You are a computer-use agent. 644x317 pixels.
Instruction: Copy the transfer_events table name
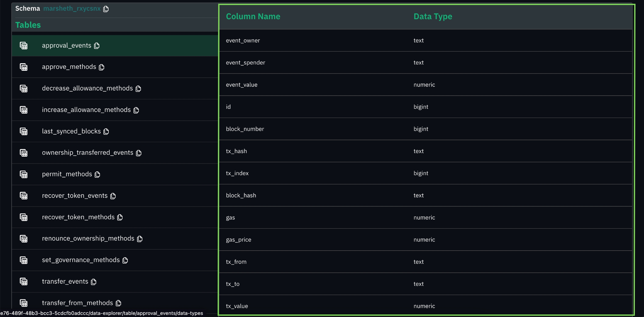click(94, 282)
